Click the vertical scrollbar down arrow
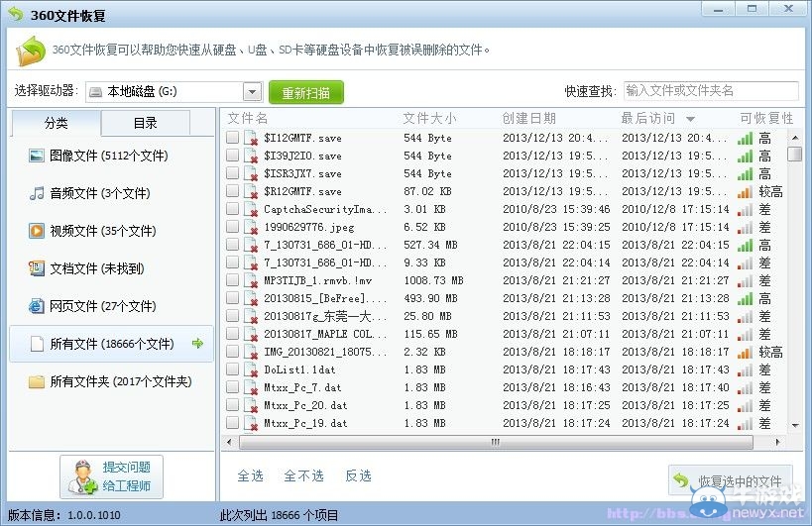The height and width of the screenshot is (526, 812). pyautogui.click(x=795, y=425)
